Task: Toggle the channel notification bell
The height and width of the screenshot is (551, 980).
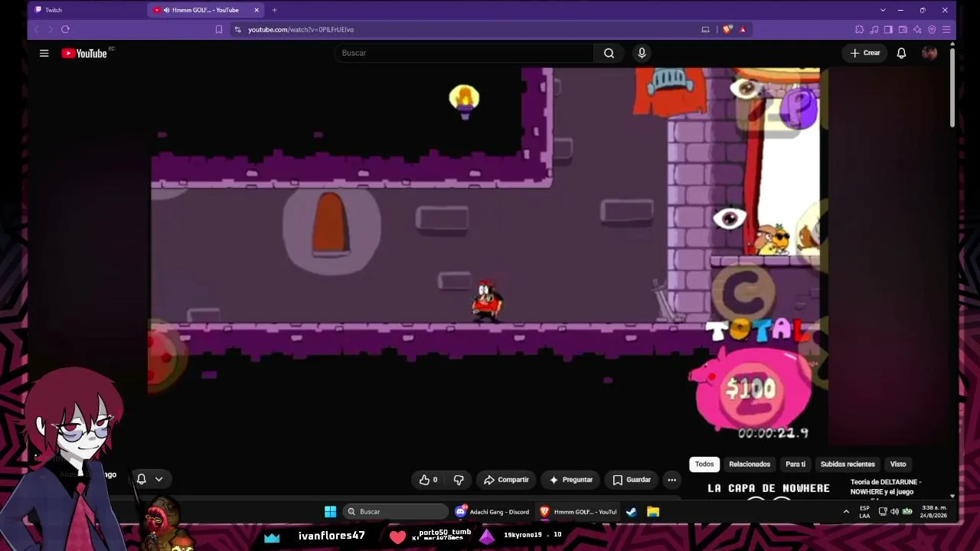Action: [142, 479]
